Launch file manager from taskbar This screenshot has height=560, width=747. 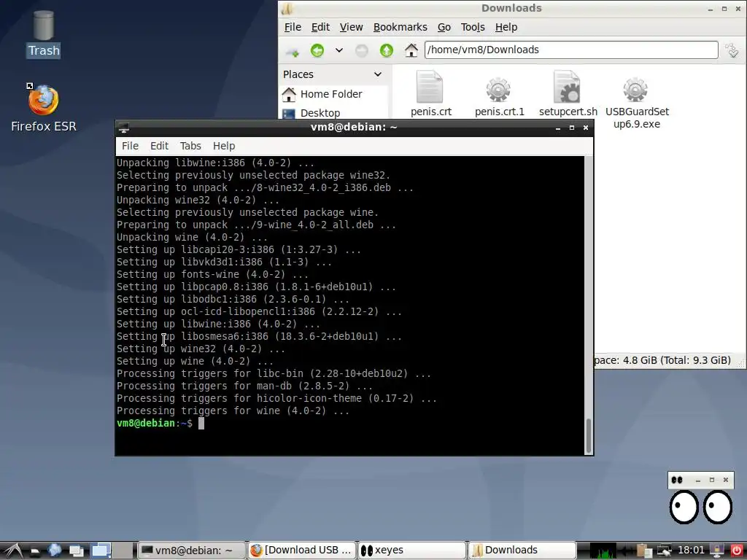[x=35, y=551]
